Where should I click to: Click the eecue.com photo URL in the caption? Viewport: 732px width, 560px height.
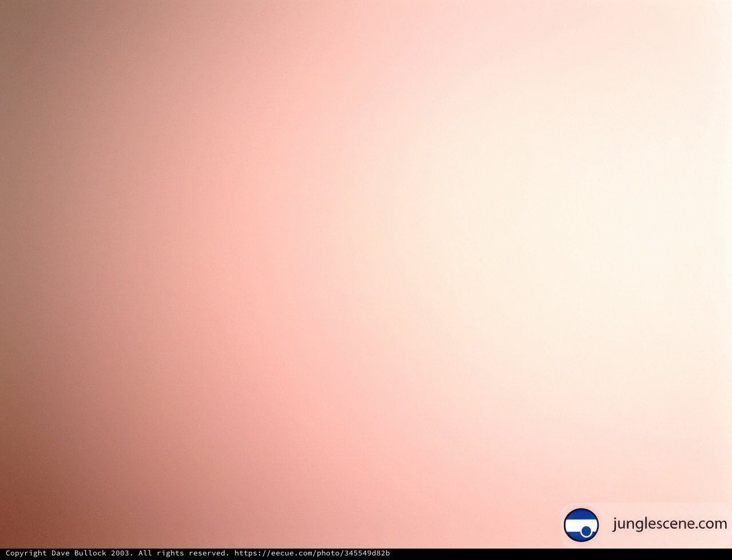point(312,553)
